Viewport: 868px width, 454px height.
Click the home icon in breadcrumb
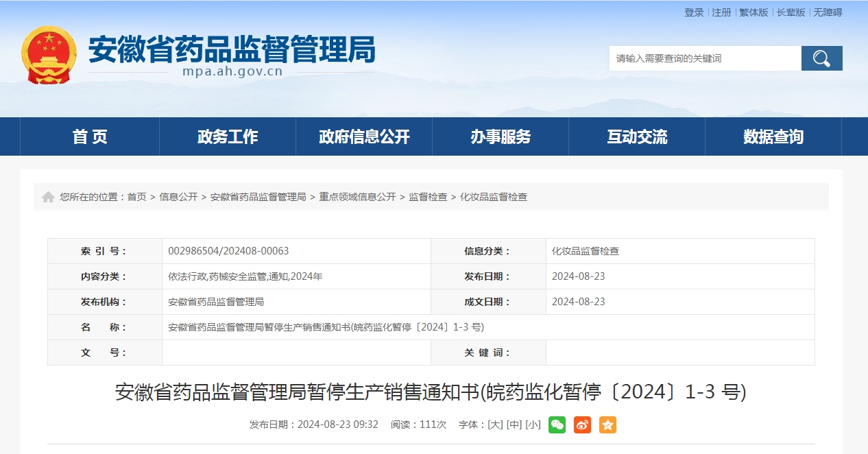pos(48,197)
